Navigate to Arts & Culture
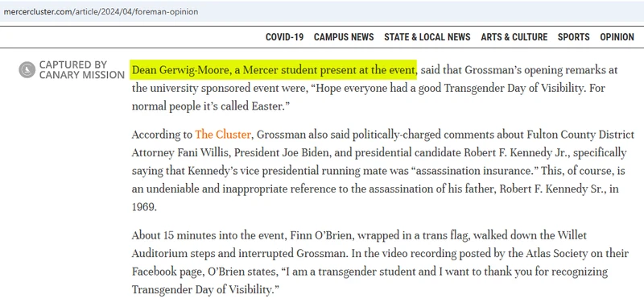The width and height of the screenshot is (644, 303). point(514,37)
